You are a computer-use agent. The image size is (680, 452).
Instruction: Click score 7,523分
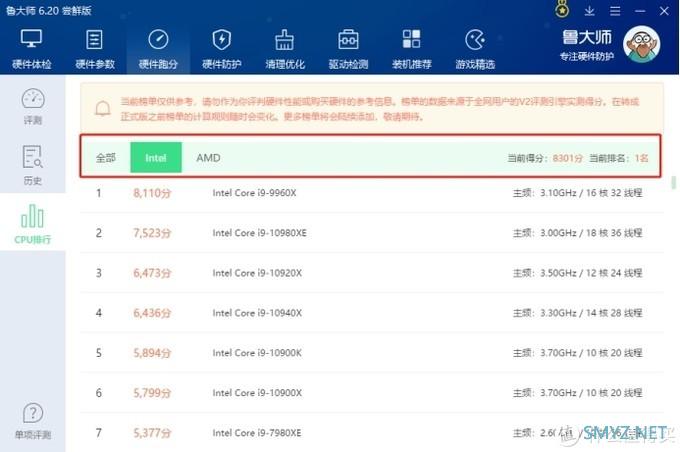(x=152, y=233)
